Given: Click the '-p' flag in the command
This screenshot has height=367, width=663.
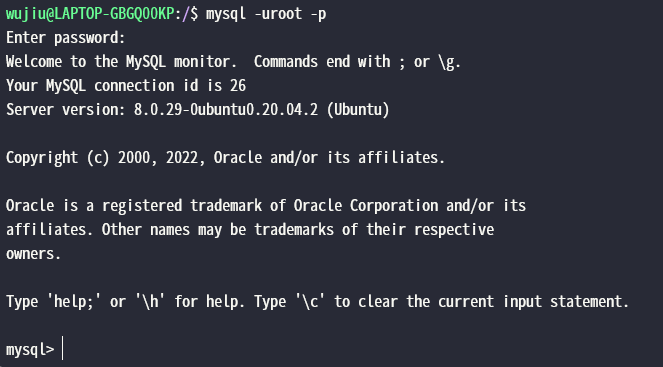Looking at the screenshot, I should 318,15.
